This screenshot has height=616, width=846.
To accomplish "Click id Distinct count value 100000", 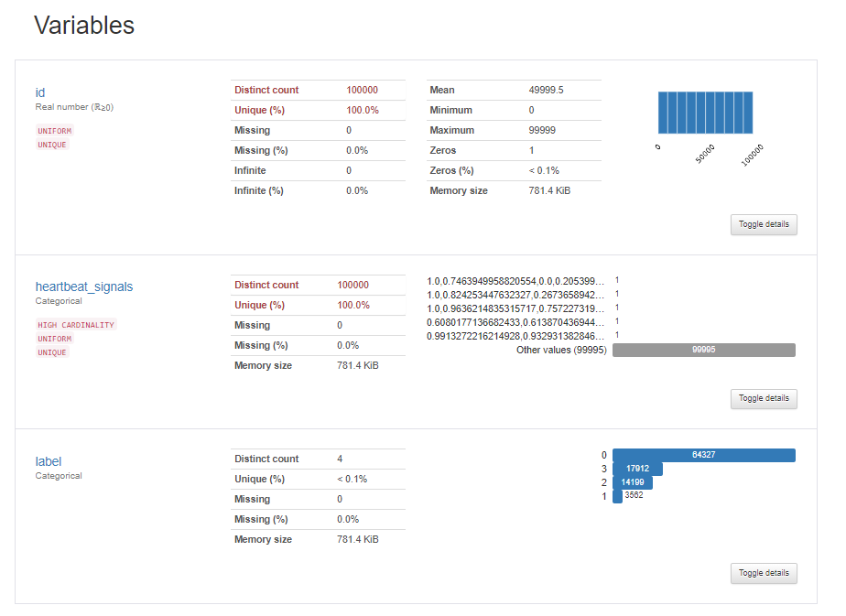I will tap(362, 90).
